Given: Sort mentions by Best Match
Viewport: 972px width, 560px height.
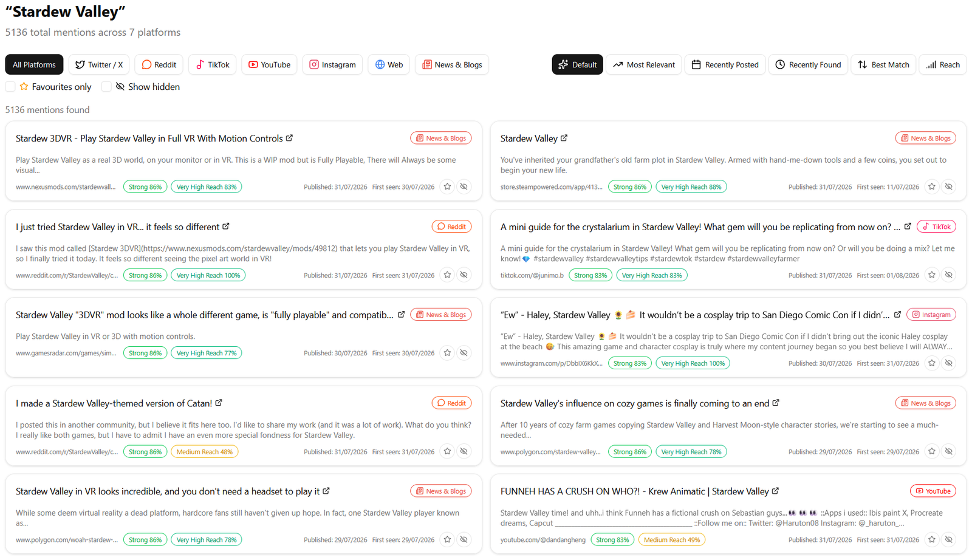Looking at the screenshot, I should pos(883,64).
